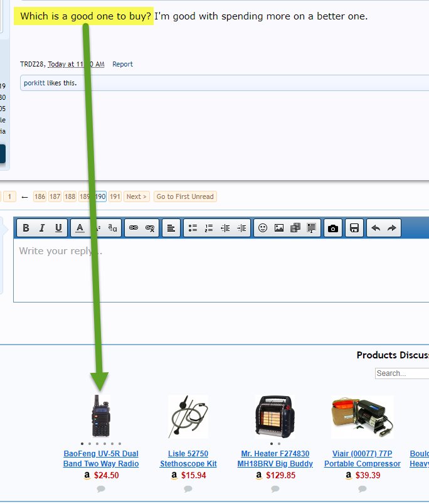Click the save draft floppy icon

(354, 228)
